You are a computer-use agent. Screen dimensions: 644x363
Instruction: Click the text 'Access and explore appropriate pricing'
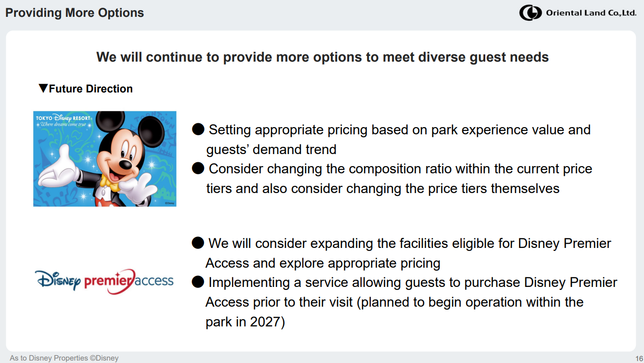323,263
